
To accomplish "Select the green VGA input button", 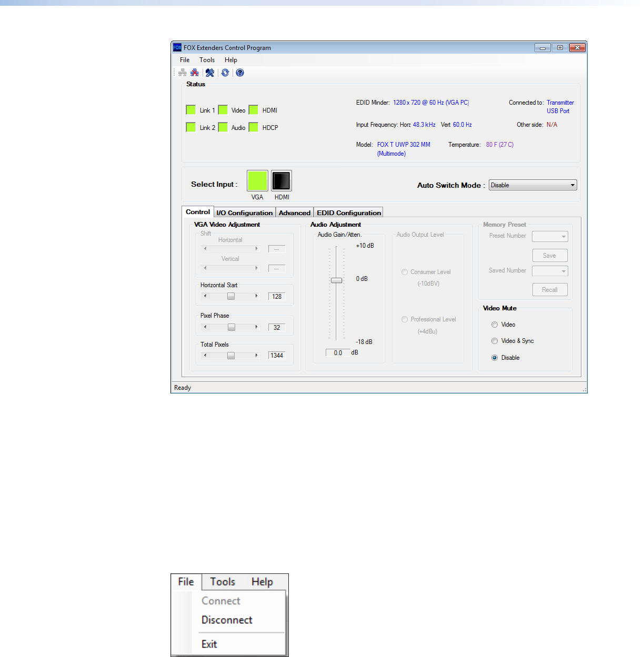I will pos(257,181).
